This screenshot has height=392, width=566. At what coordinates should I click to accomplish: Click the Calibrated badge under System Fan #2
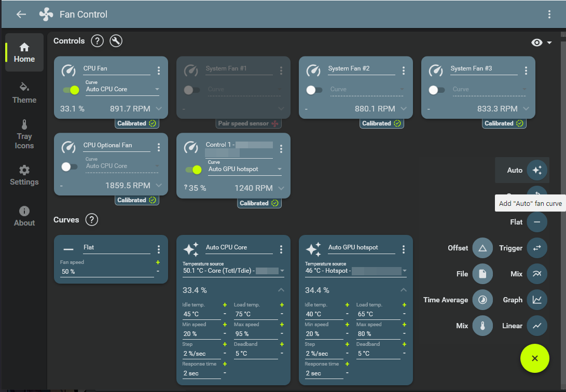click(x=382, y=123)
